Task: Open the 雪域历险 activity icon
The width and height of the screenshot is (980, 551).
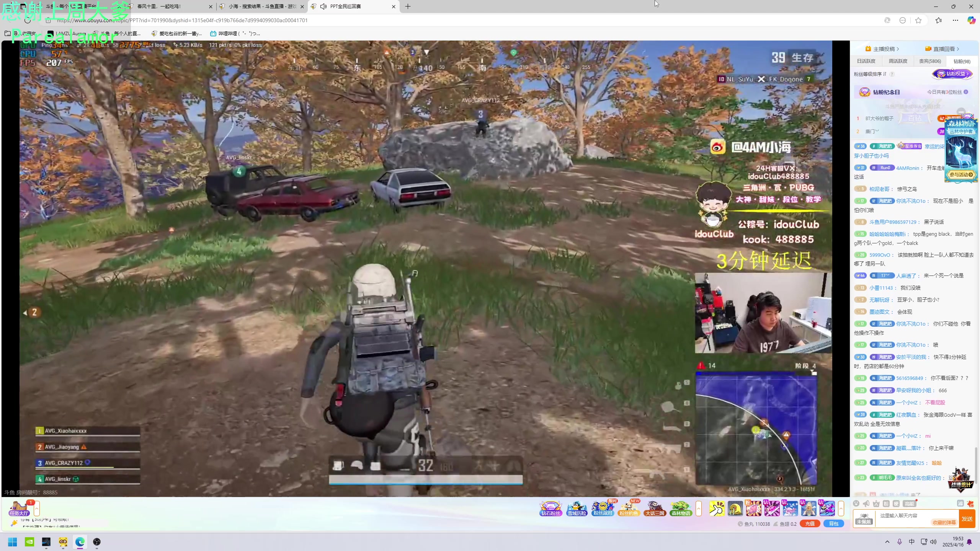Action: click(x=577, y=509)
